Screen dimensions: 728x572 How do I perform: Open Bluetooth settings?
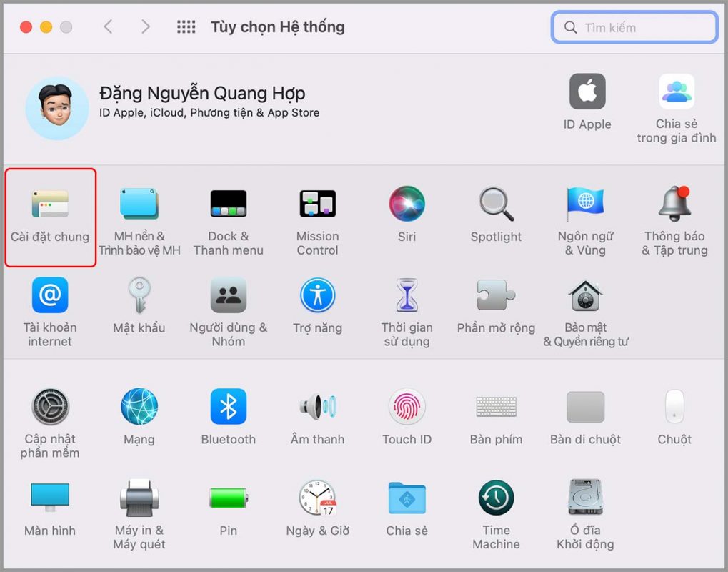pyautogui.click(x=228, y=408)
